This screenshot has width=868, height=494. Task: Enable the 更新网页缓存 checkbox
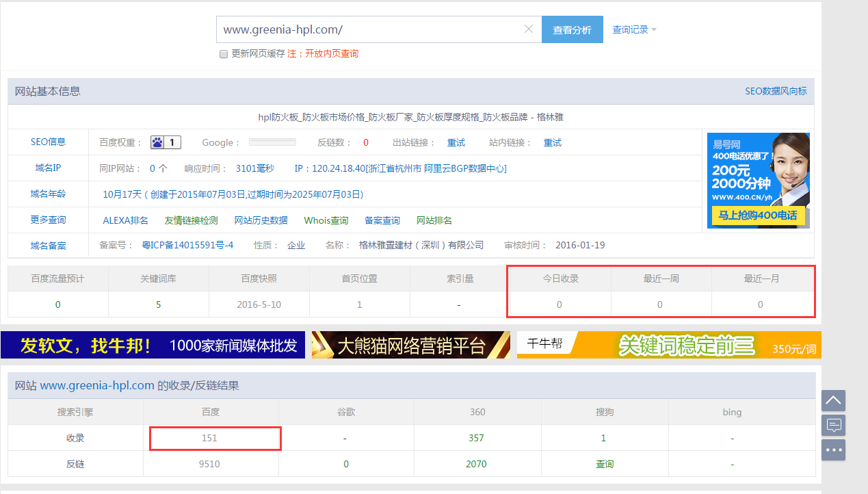pyautogui.click(x=223, y=54)
